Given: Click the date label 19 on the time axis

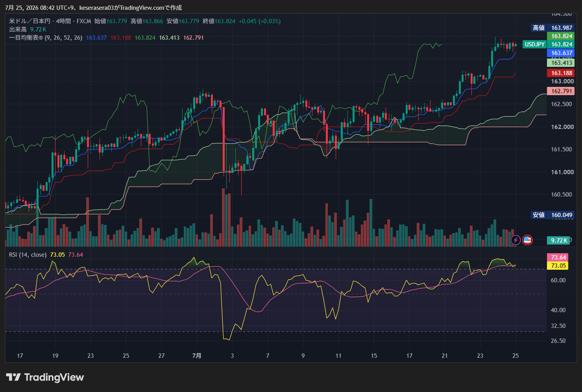Looking at the screenshot, I should coord(55,356).
